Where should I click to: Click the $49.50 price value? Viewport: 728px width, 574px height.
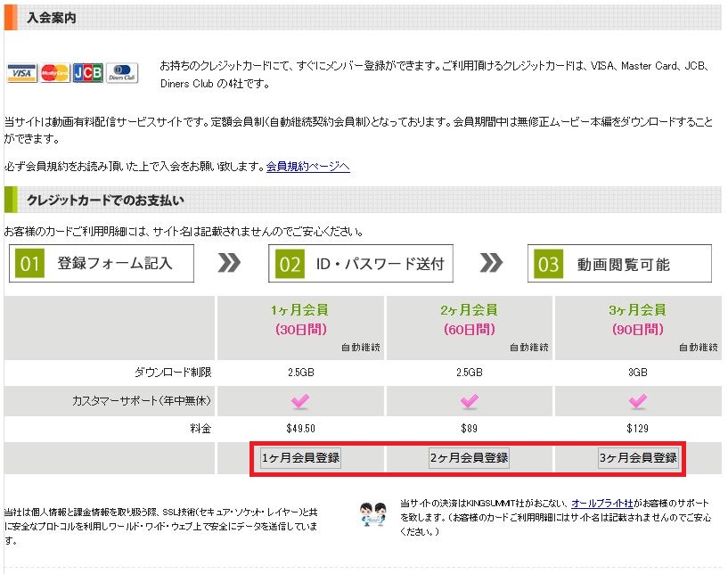click(300, 428)
